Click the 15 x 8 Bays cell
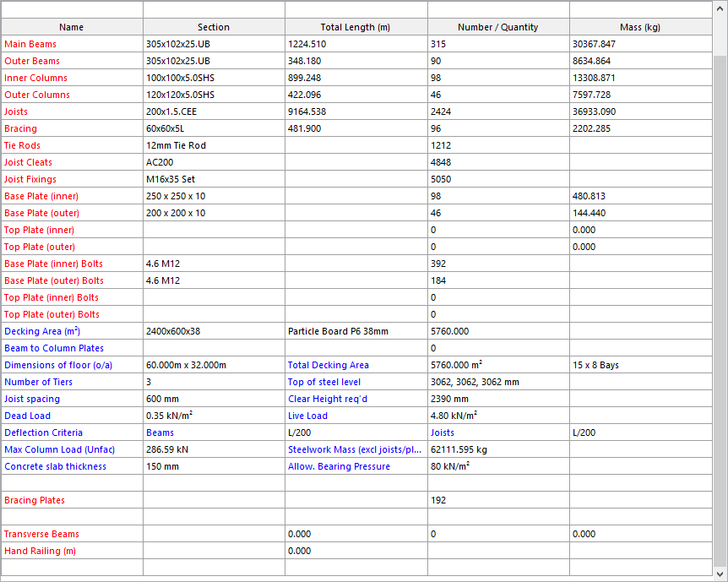Screen dimensions: 728x582 (x=641, y=365)
